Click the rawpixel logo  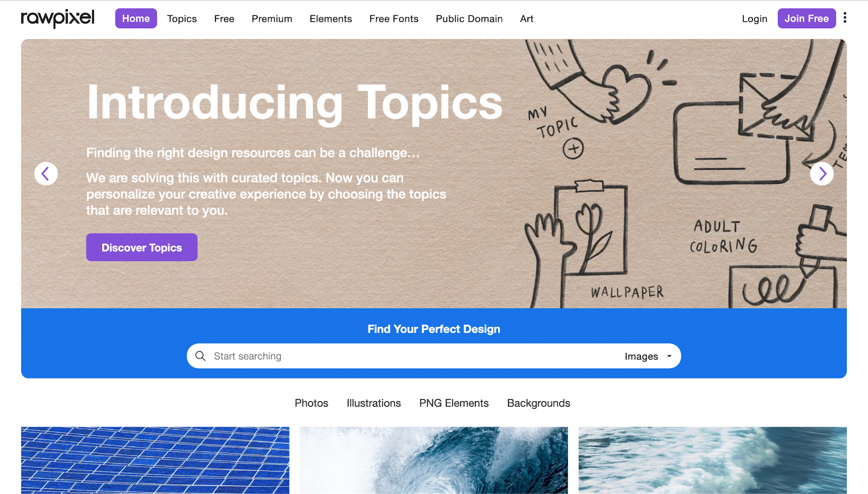[x=58, y=18]
